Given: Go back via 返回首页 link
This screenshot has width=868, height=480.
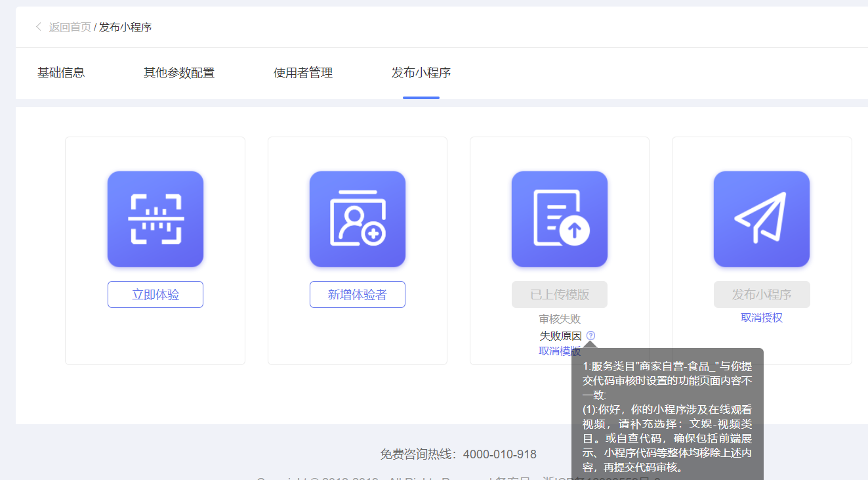Looking at the screenshot, I should click(x=70, y=27).
